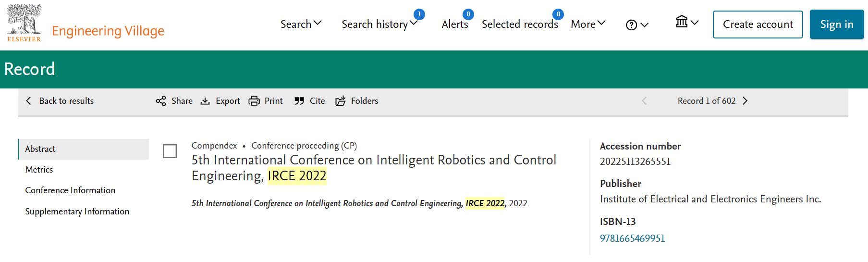The height and width of the screenshot is (262, 868).
Task: Select the Abstract sidebar tab
Action: (84, 149)
